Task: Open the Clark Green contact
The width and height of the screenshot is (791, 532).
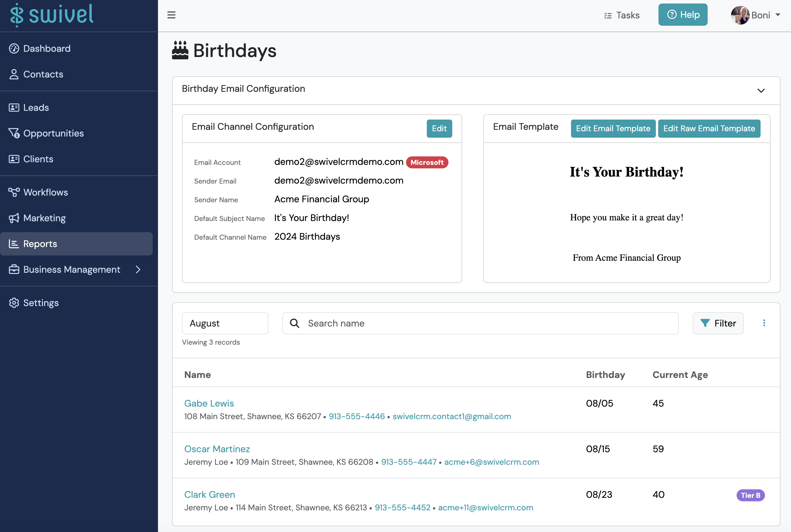Action: 209,495
